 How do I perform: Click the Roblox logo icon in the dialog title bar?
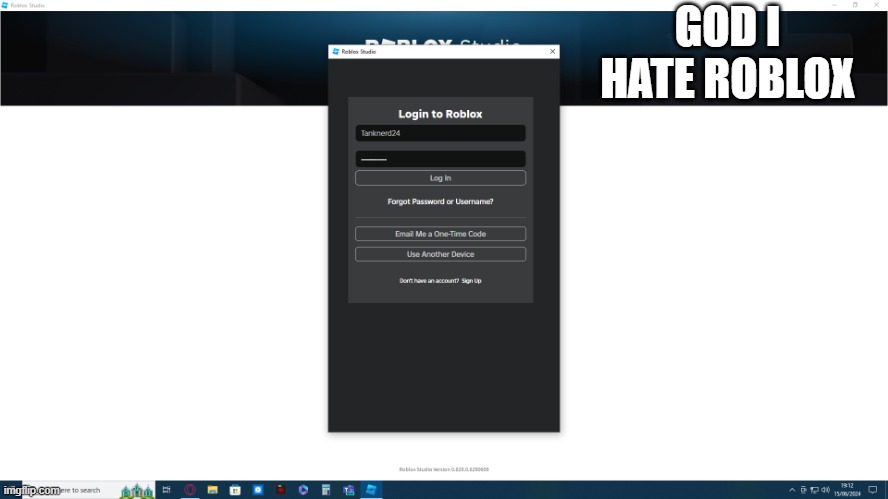(x=335, y=52)
